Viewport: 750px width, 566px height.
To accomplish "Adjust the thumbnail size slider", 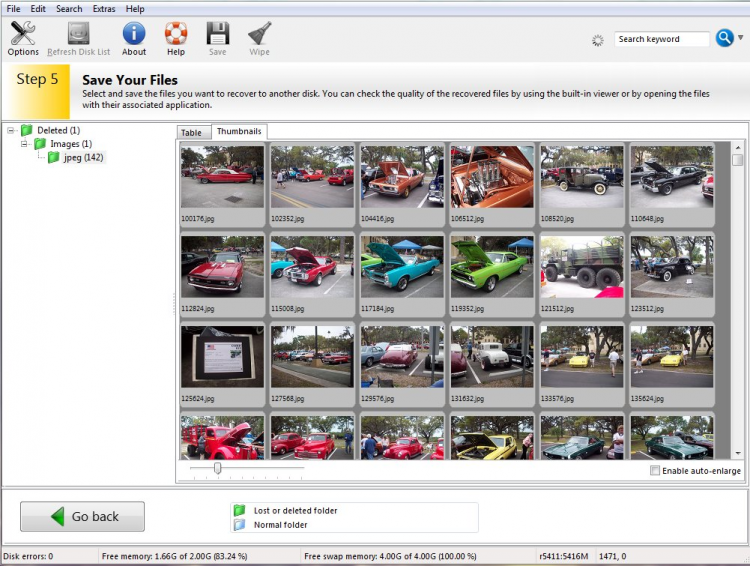I will pyautogui.click(x=218, y=468).
